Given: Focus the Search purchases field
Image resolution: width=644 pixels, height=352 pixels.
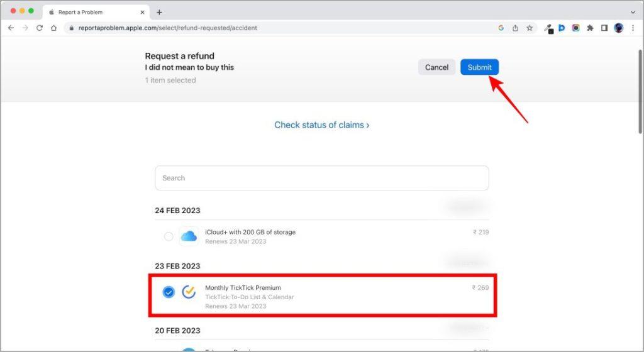Looking at the screenshot, I should (x=321, y=178).
